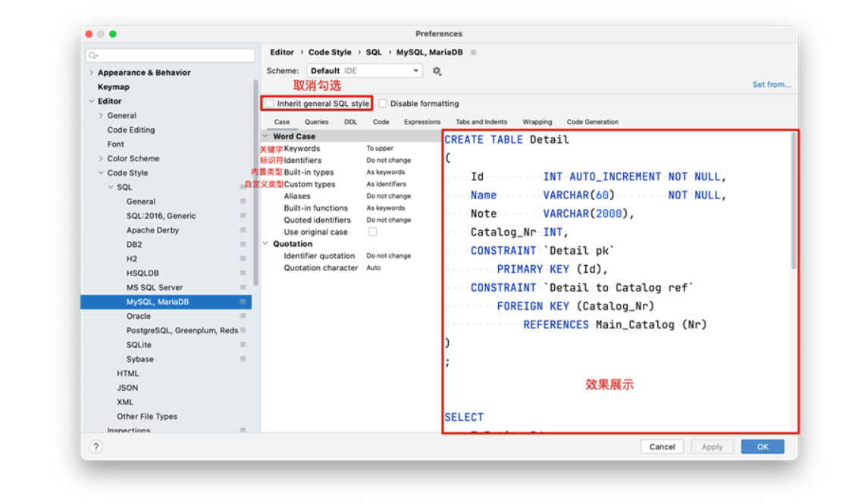This screenshot has height=503, width=868.
Task: Click the marker icon on the SQLite row
Action: point(243,345)
